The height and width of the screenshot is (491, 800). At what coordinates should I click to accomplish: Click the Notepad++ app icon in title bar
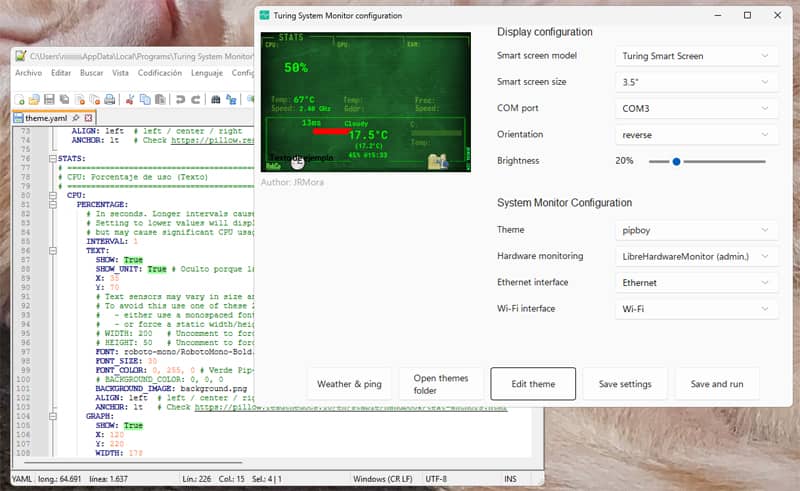pyautogui.click(x=20, y=56)
